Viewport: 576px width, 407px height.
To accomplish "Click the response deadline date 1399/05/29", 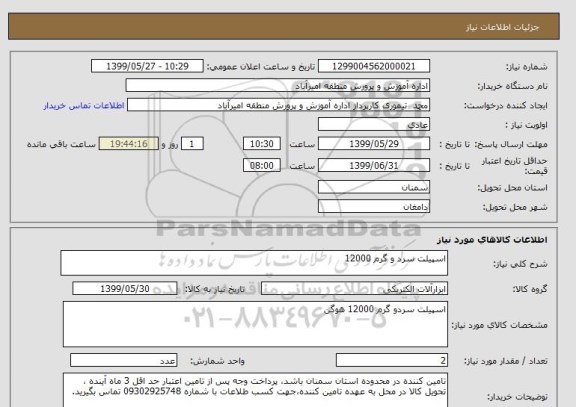I will point(374,144).
